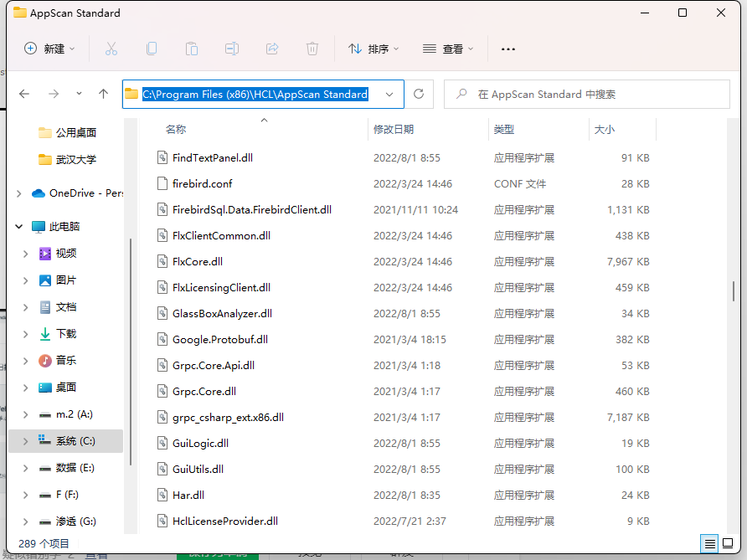Click the OneDrive cloud icon
This screenshot has width=747, height=560.
(39, 193)
